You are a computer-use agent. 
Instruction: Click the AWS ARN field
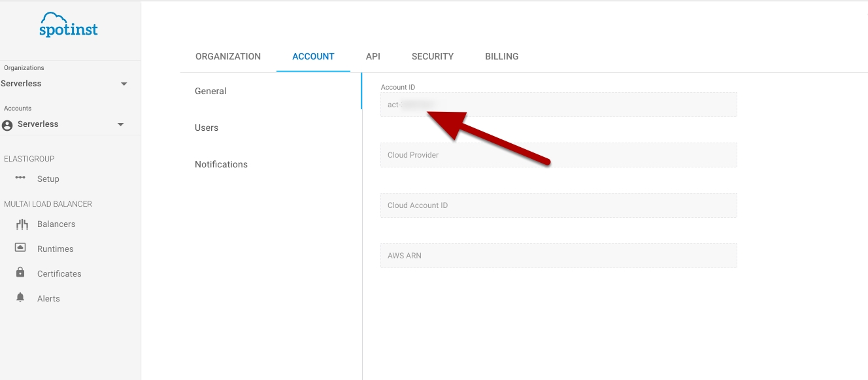558,256
